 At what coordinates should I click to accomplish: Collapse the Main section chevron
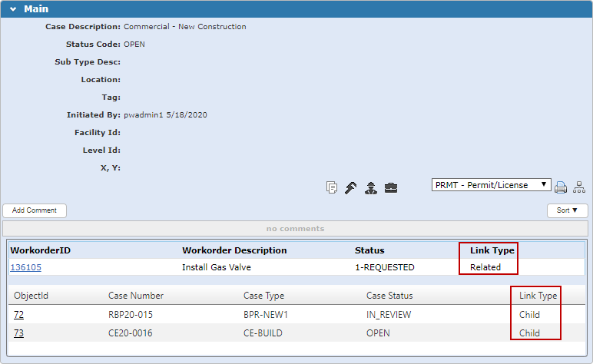click(13, 9)
